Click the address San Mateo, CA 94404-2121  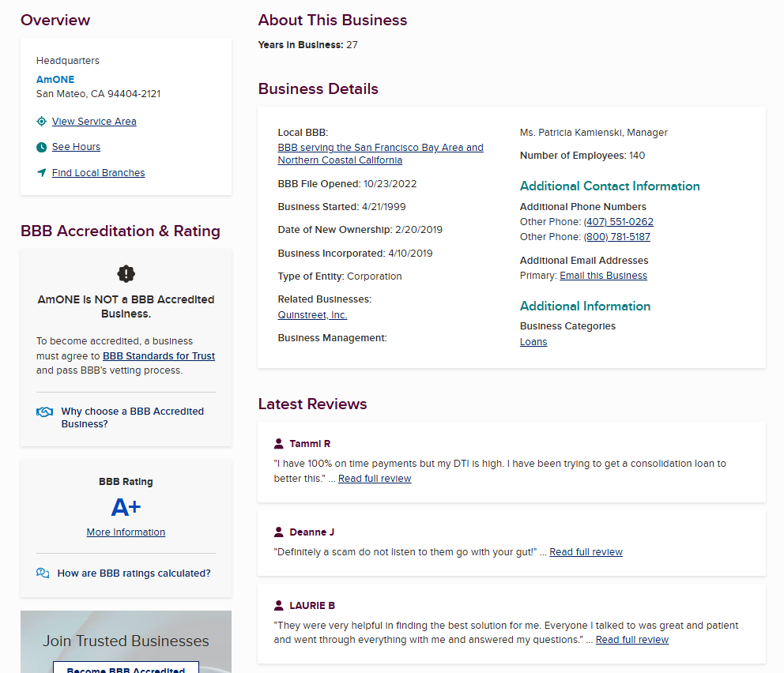[x=99, y=94]
